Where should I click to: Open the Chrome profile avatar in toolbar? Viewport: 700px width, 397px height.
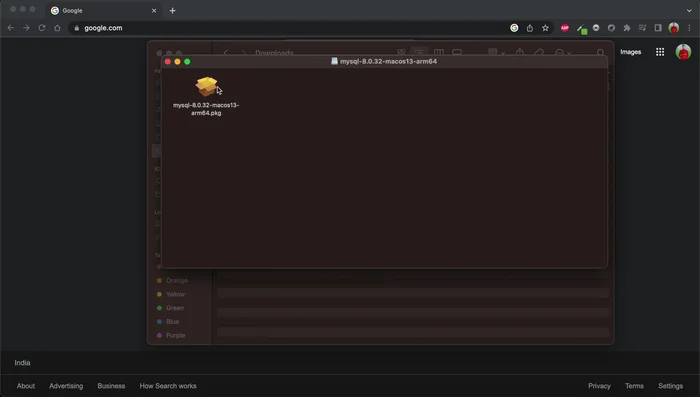(674, 28)
